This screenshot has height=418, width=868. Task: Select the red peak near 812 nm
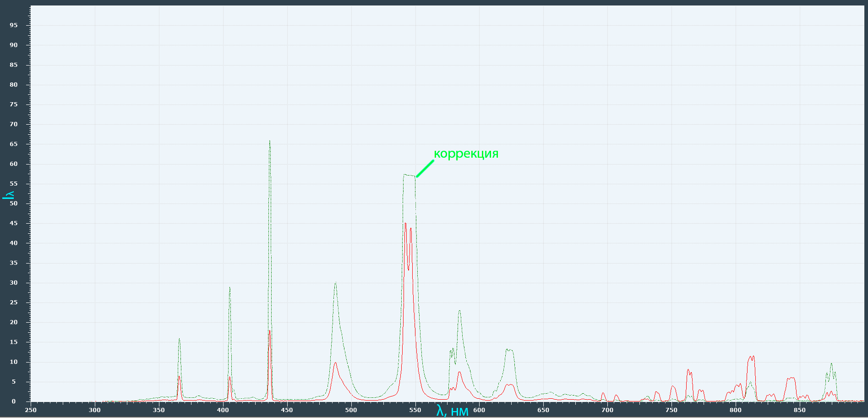tap(751, 357)
